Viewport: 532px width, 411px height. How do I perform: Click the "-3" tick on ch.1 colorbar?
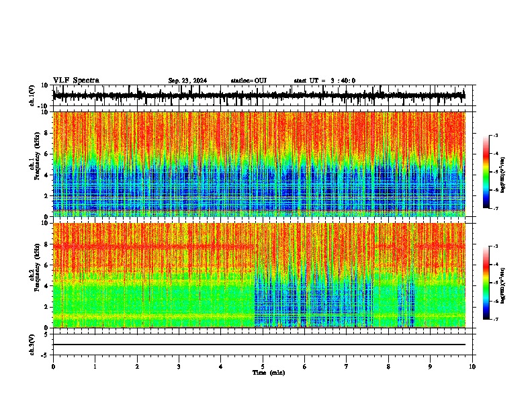coord(495,135)
